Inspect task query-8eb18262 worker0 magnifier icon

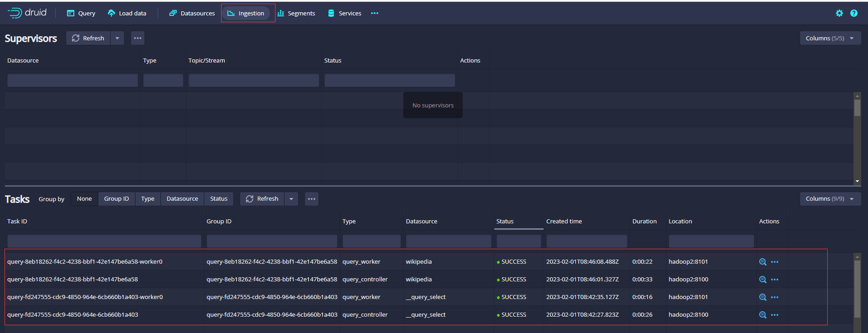point(763,262)
